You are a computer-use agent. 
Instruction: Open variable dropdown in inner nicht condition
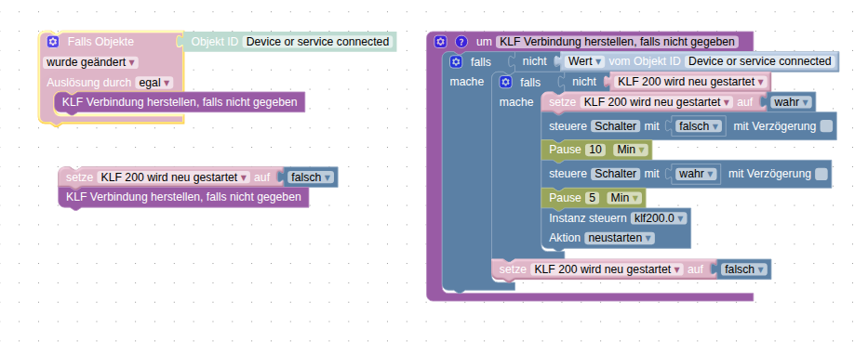[x=690, y=82]
